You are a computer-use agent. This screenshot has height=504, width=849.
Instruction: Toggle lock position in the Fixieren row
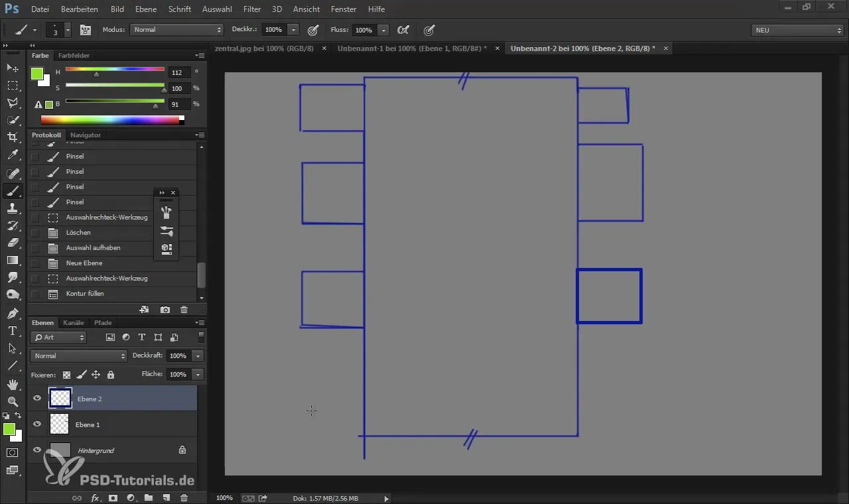(96, 375)
